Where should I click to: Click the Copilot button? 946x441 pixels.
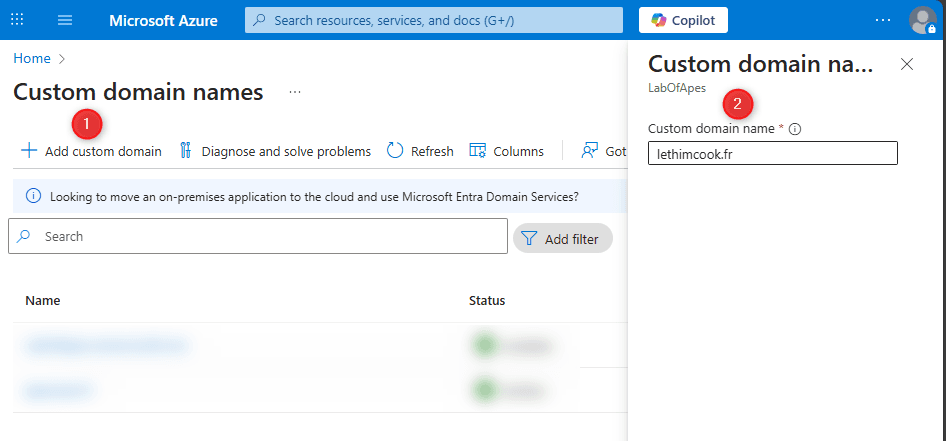683,20
